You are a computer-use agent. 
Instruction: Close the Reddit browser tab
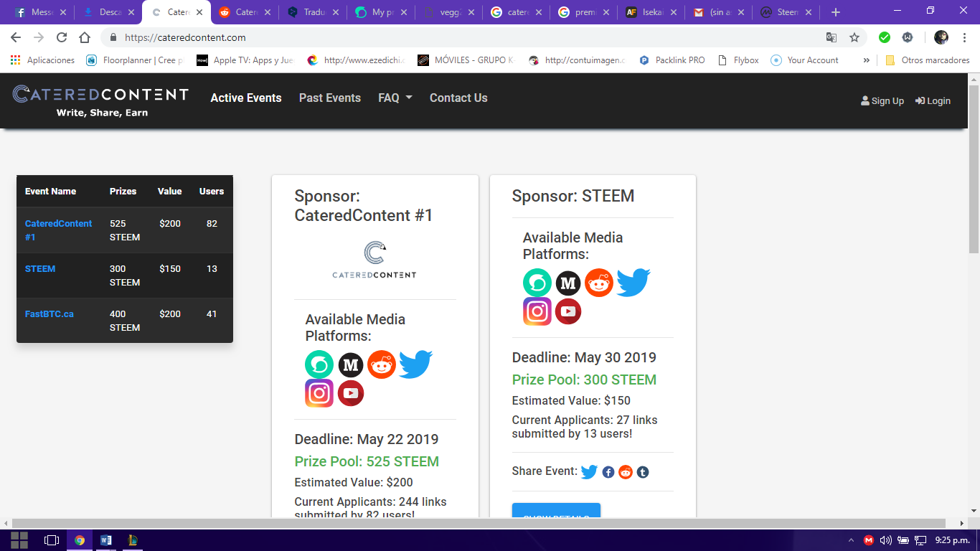point(268,12)
